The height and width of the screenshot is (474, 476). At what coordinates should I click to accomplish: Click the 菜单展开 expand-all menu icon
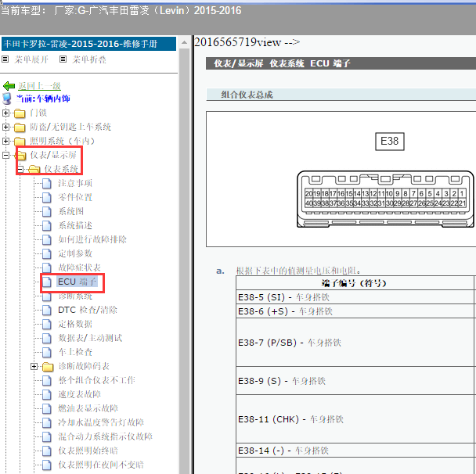pyautogui.click(x=5, y=59)
